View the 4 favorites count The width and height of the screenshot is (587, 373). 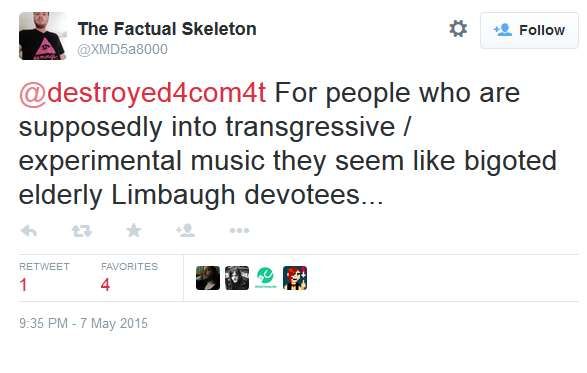click(x=105, y=285)
